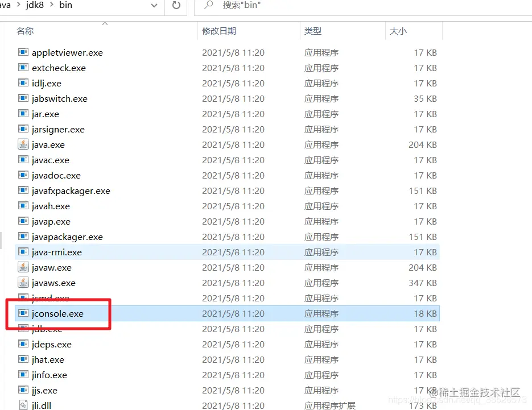The image size is (532, 410).
Task: Select the file named jjs.exe
Action: tap(44, 390)
